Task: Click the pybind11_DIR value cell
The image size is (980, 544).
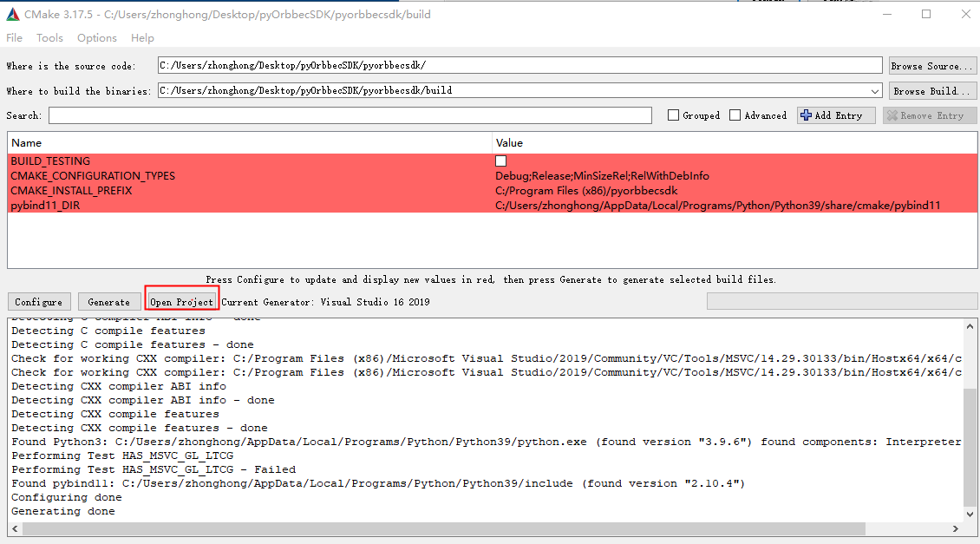Action: (717, 206)
